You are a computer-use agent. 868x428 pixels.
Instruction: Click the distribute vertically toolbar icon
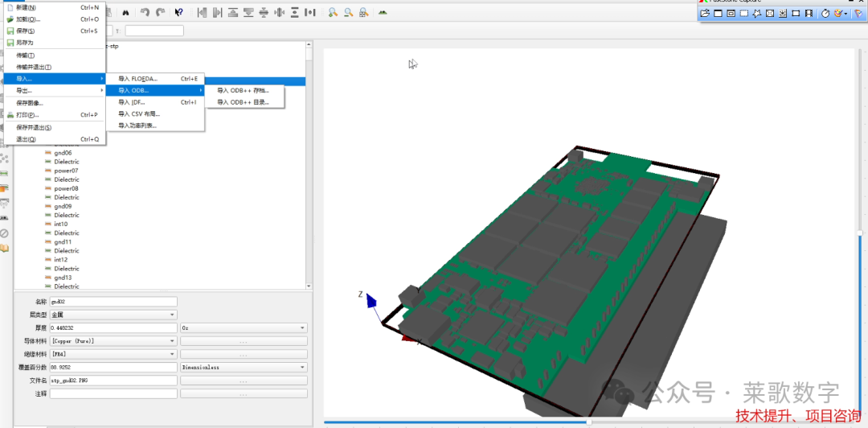295,12
